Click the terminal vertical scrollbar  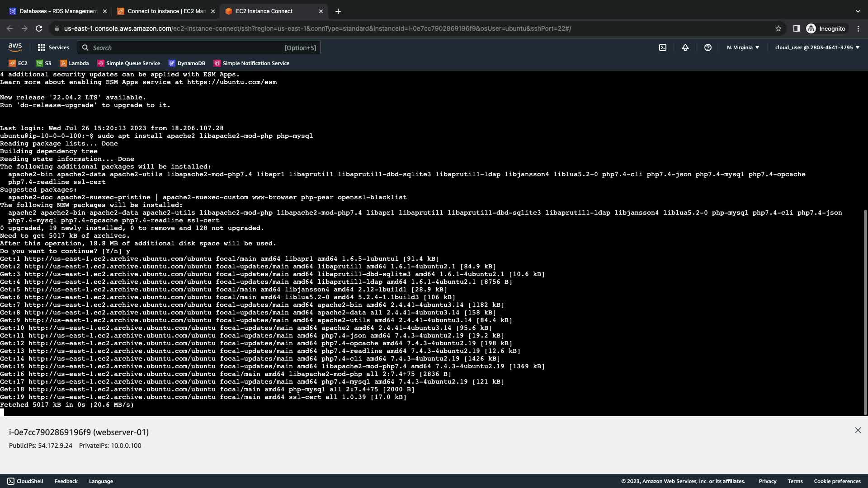click(865, 312)
